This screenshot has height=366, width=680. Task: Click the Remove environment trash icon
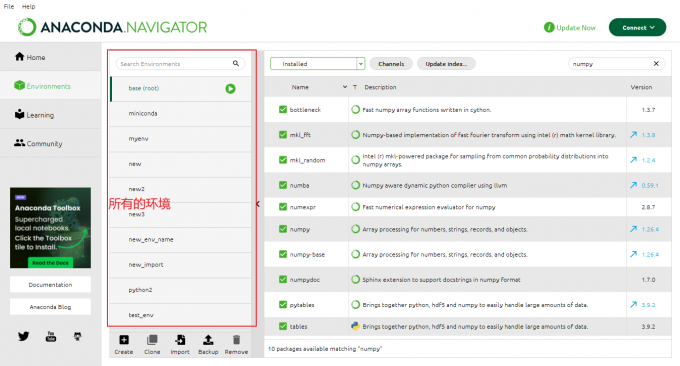(x=236, y=340)
